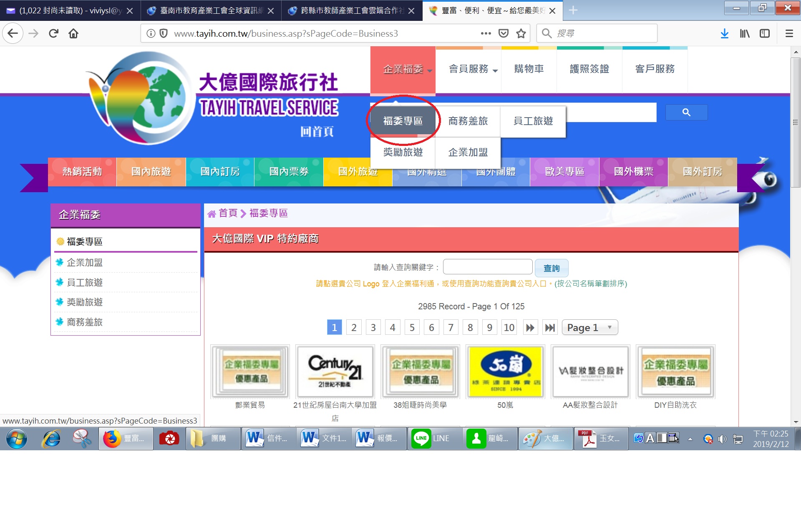Jump to next pages double-arrow icon
Viewport: 801px width, 532px height.
click(x=530, y=327)
